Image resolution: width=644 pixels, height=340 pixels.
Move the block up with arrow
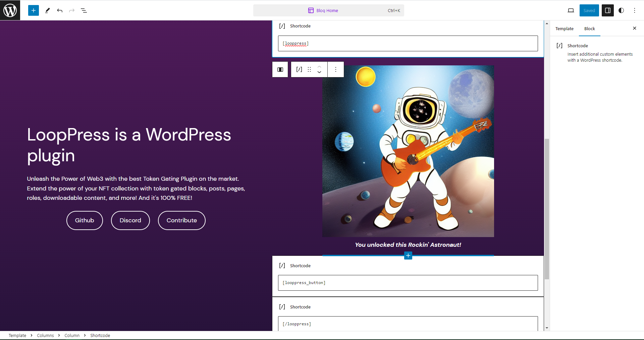coord(319,66)
